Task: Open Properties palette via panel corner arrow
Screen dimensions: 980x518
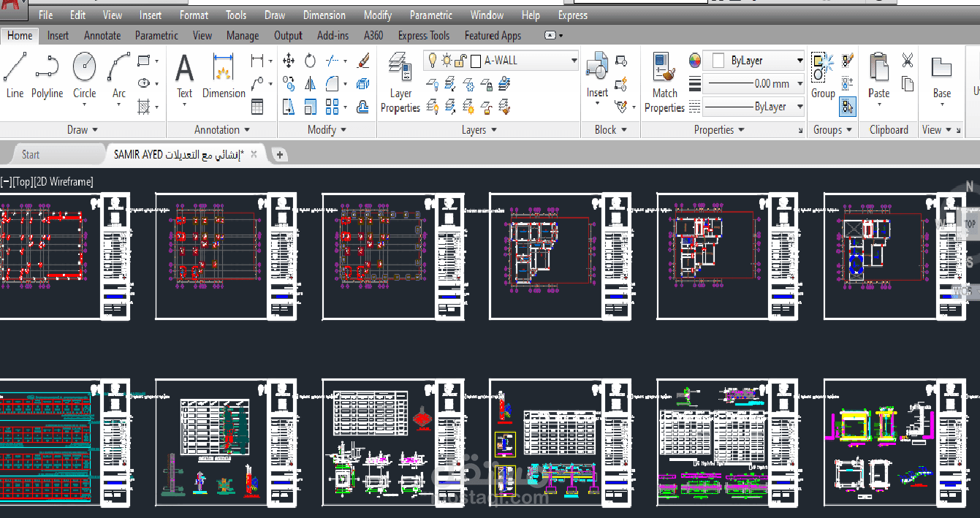Action: pos(801,131)
